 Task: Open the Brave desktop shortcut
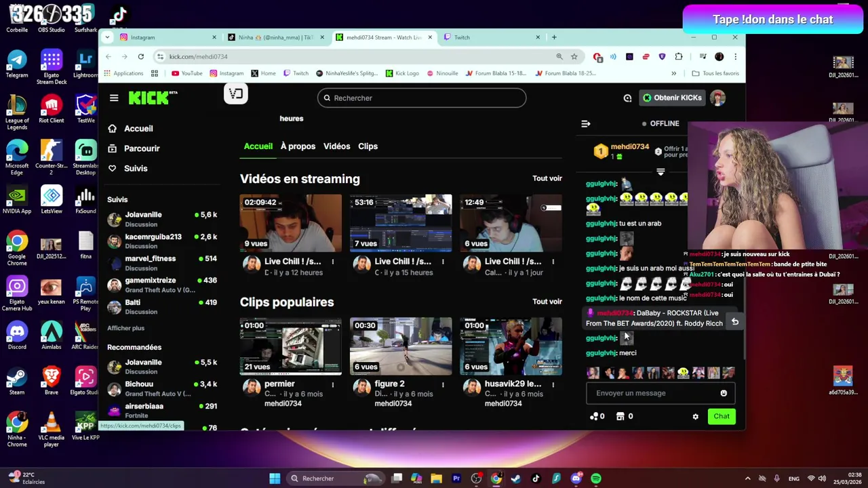51,381
